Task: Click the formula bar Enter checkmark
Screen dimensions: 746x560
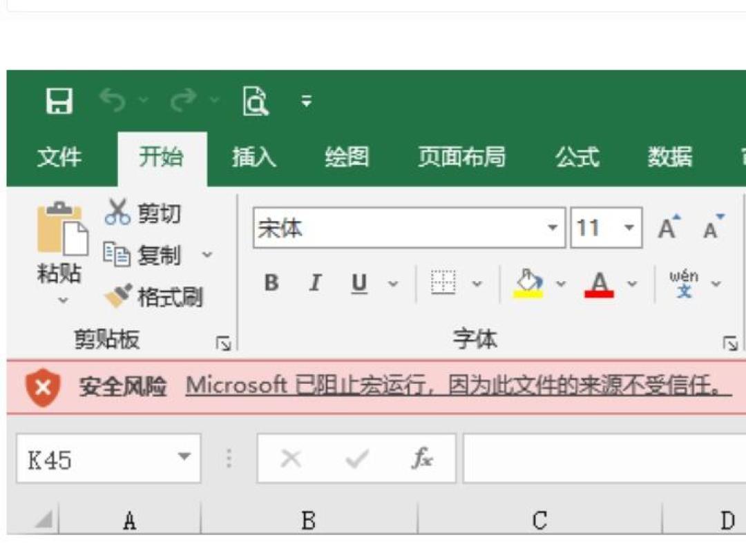Action: [x=357, y=459]
